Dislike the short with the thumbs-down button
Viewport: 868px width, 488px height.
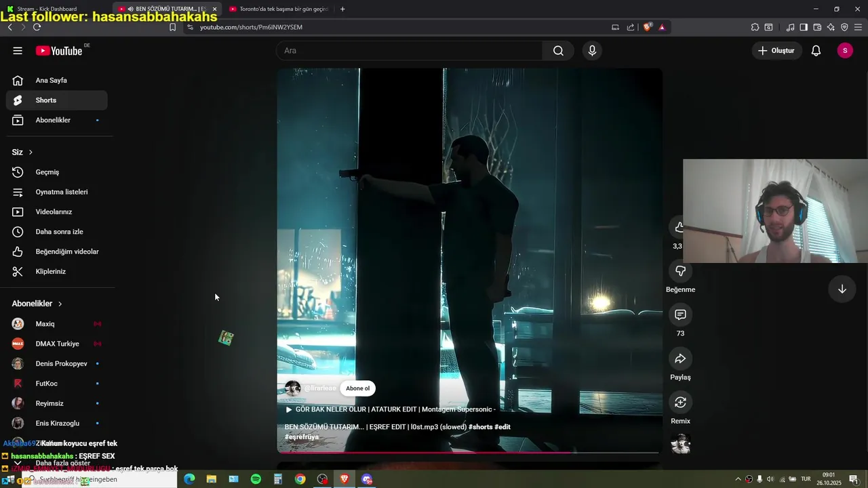(x=680, y=271)
